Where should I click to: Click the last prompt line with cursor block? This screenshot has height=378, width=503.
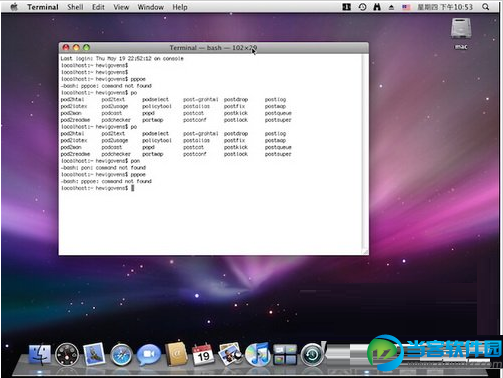click(97, 188)
